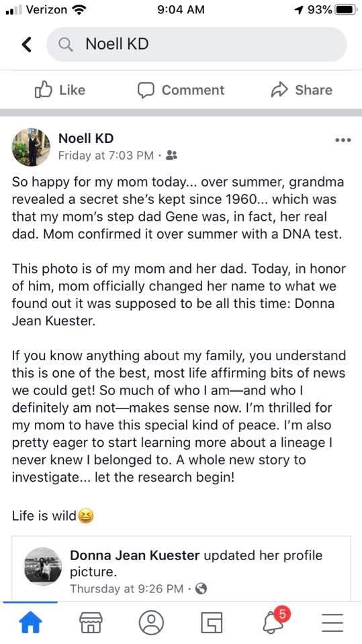Comment on the previous post

coord(181,91)
